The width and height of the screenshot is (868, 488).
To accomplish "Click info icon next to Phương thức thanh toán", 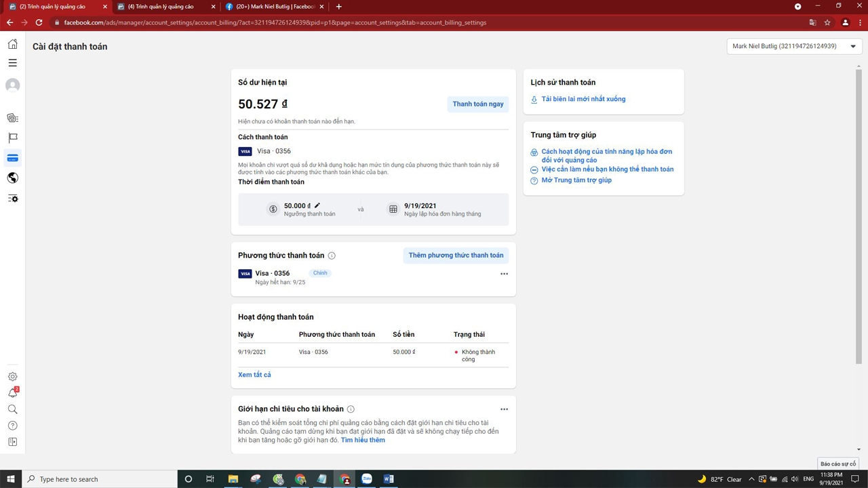I will (332, 256).
